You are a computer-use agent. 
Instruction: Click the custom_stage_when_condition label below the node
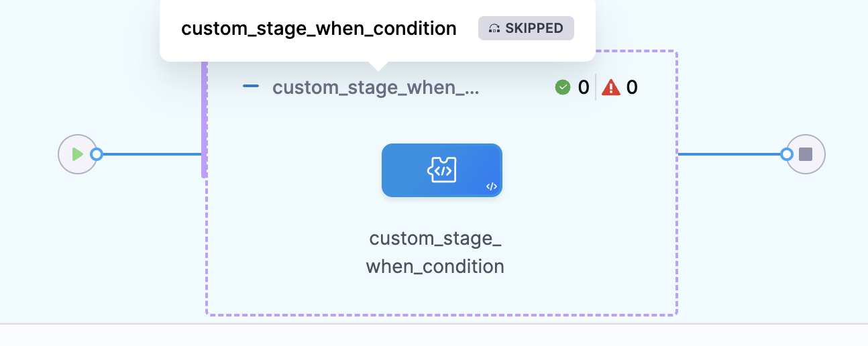[x=435, y=253]
